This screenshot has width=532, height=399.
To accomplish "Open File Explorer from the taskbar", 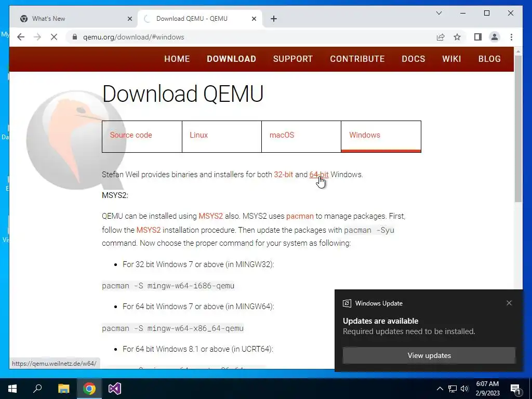I will [x=63, y=389].
